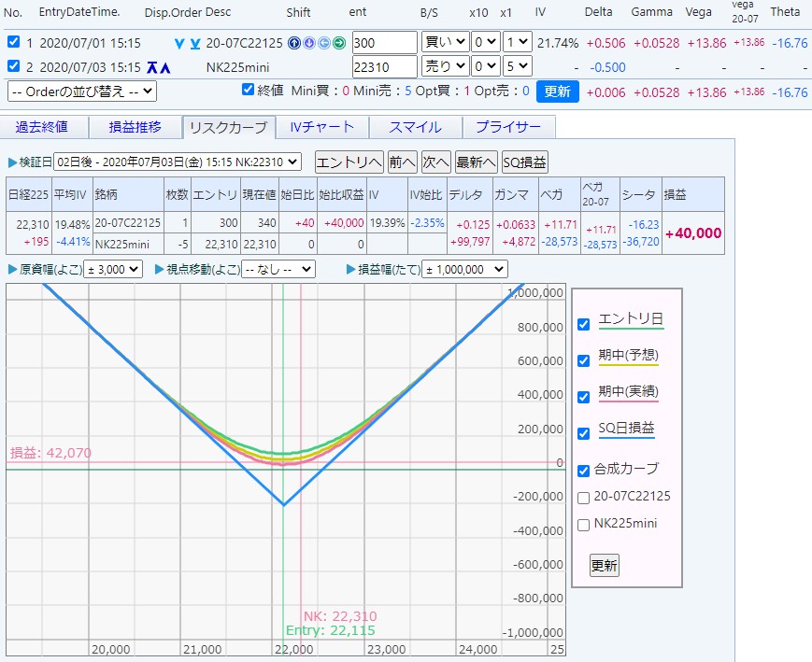Open the 損益幅(たて) ± 1,000,000 dropdown
The width and height of the screenshot is (812, 662).
point(464,269)
